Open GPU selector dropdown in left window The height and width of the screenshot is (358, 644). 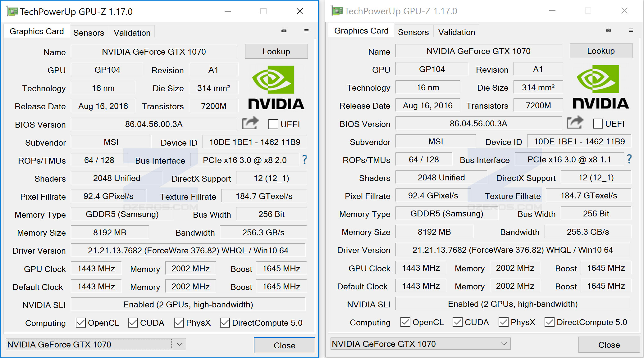click(96, 344)
